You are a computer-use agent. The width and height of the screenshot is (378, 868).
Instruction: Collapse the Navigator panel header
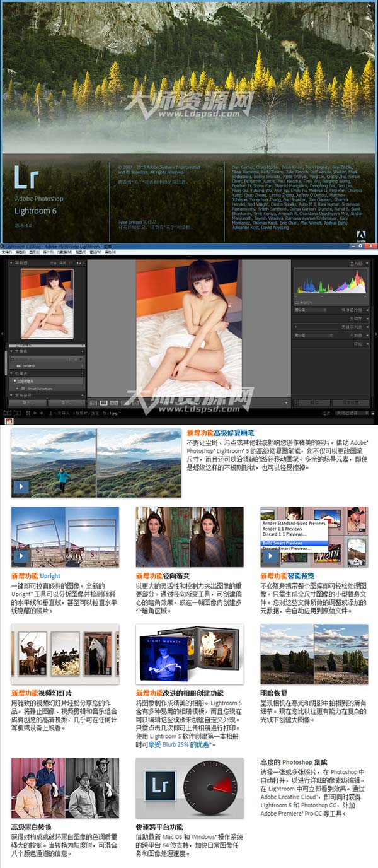coord(10,262)
